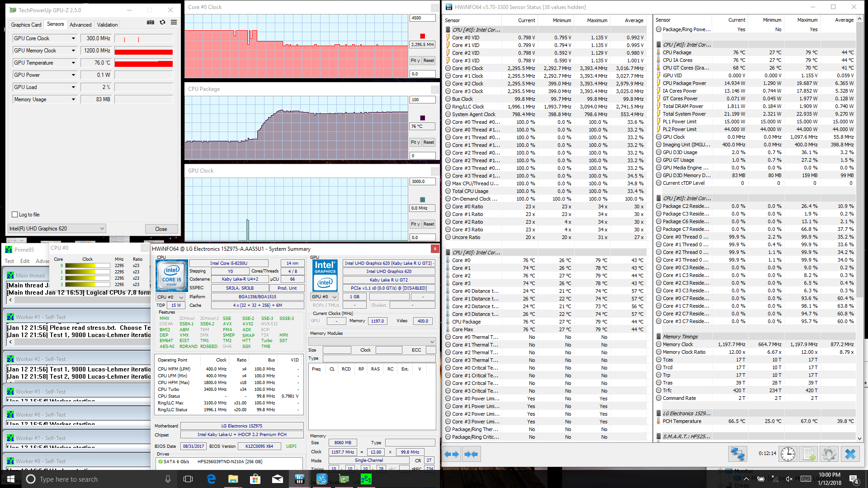
Task: Click the HWiNFO sensor list vertical scrollbar
Action: click(x=860, y=229)
